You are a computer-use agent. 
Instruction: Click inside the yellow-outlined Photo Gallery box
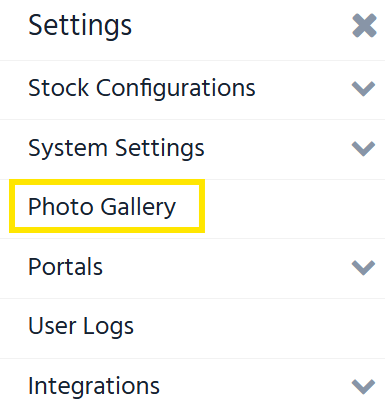[107, 206]
